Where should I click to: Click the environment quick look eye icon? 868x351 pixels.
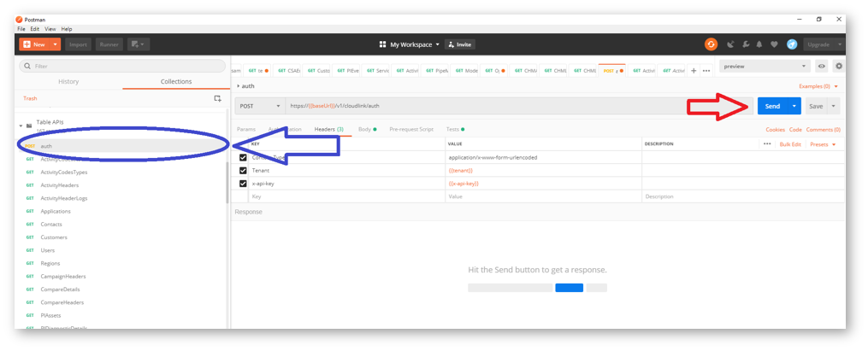click(822, 67)
